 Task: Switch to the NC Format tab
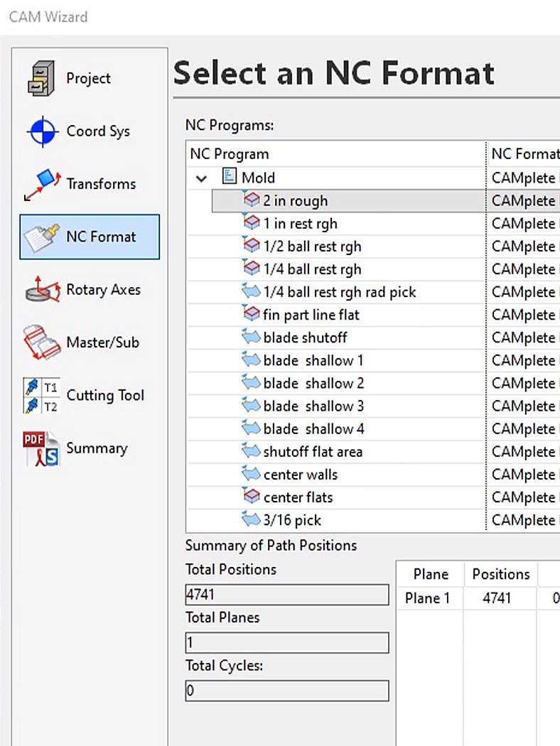[90, 237]
